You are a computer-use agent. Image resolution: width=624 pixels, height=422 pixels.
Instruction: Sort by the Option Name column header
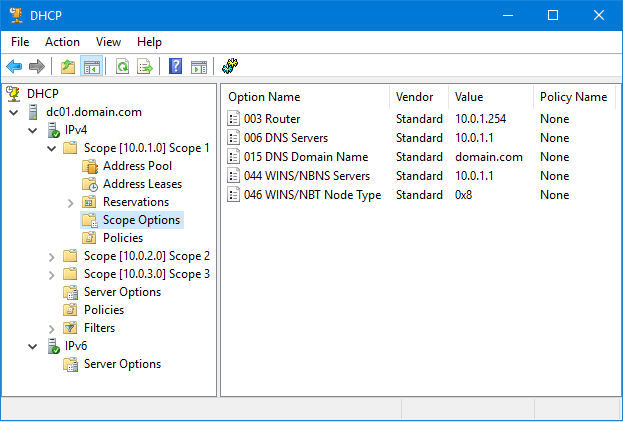coord(264,97)
